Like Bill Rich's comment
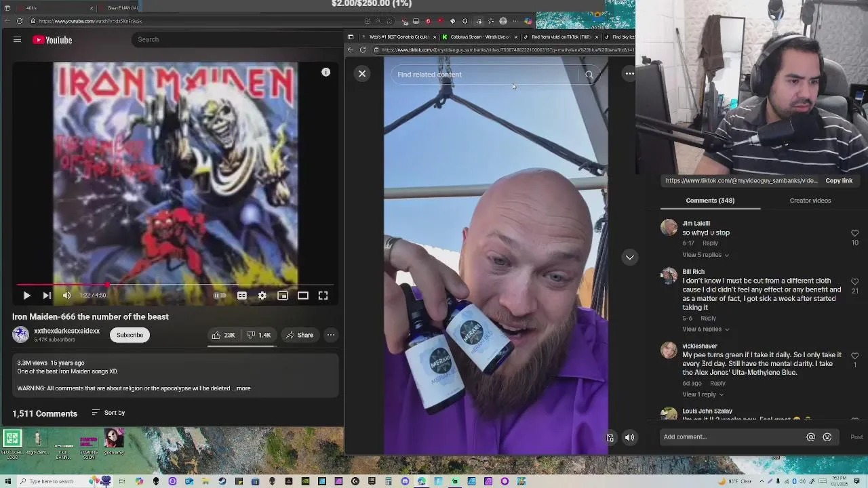The image size is (868, 488). pyautogui.click(x=854, y=281)
